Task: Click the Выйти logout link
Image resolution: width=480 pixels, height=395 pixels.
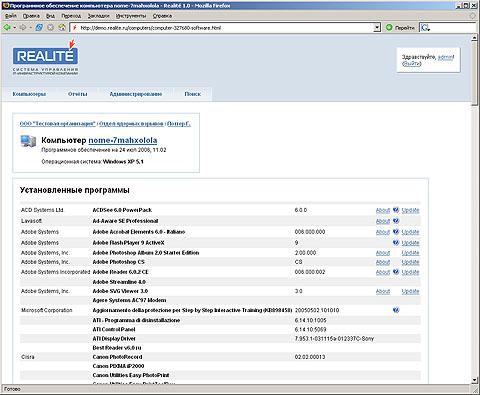Action: [411, 63]
